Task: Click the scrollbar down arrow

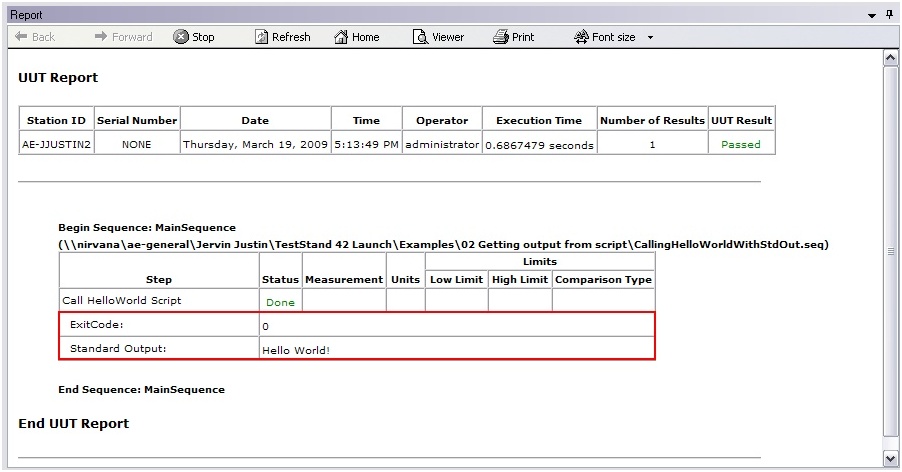Action: coord(891,457)
